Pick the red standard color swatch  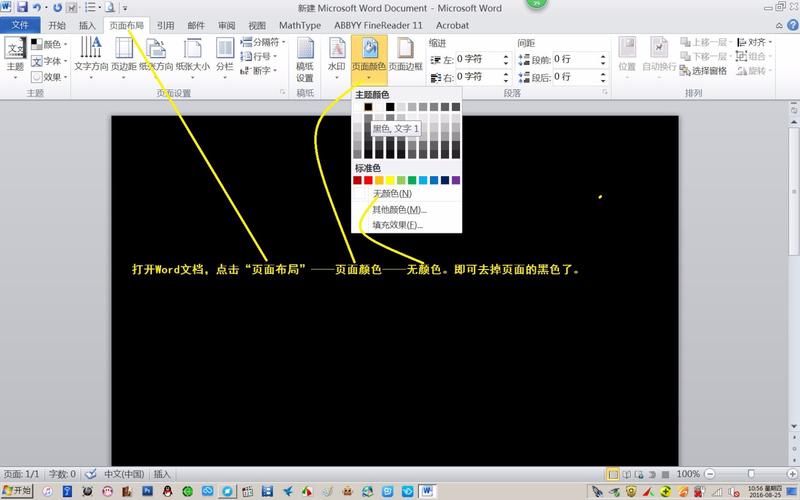pyautogui.click(x=368, y=180)
